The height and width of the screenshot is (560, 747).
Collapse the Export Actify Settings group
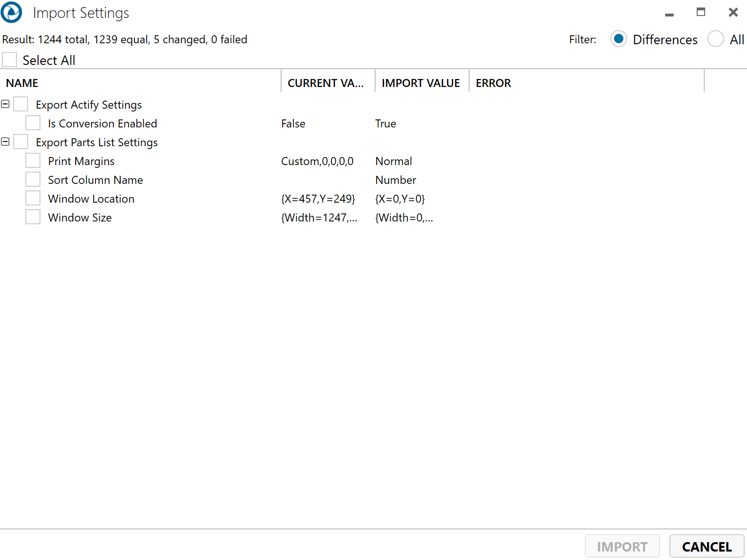coord(6,104)
